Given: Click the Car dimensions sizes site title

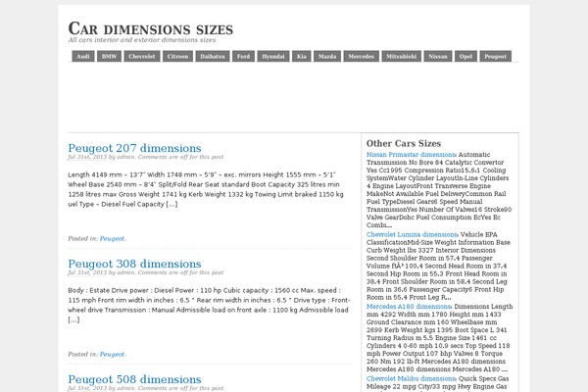Looking at the screenshot, I should pyautogui.click(x=151, y=28).
